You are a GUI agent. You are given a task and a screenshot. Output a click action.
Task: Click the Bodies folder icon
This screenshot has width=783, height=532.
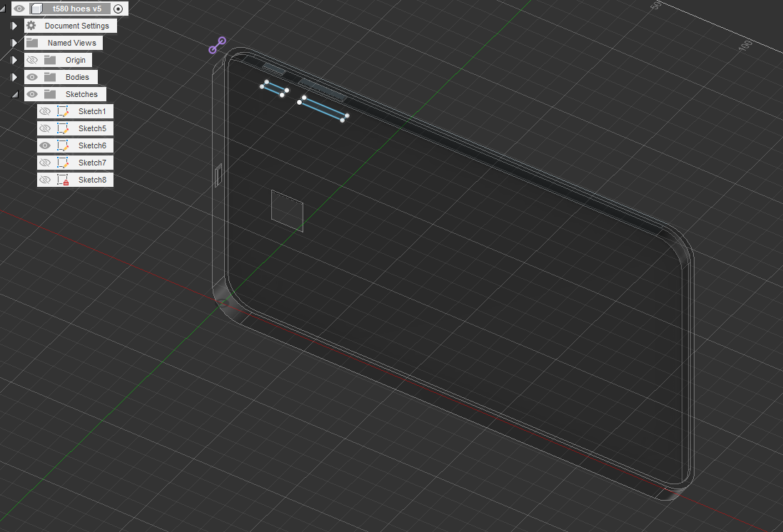click(x=49, y=77)
